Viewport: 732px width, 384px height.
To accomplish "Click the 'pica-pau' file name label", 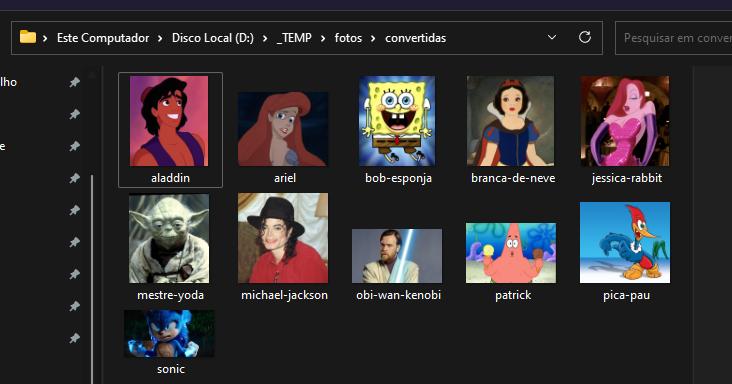I will click(626, 295).
